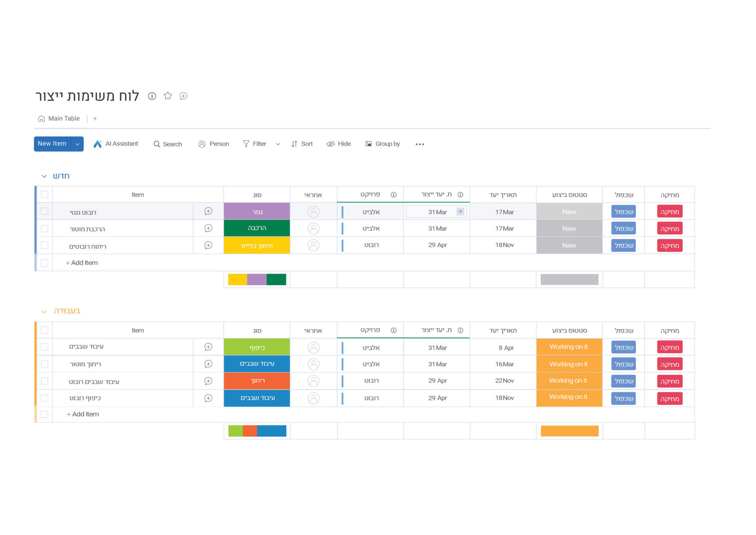Expand Filter dropdown chevron
Viewport: 756px width, 535px height.
(278, 144)
